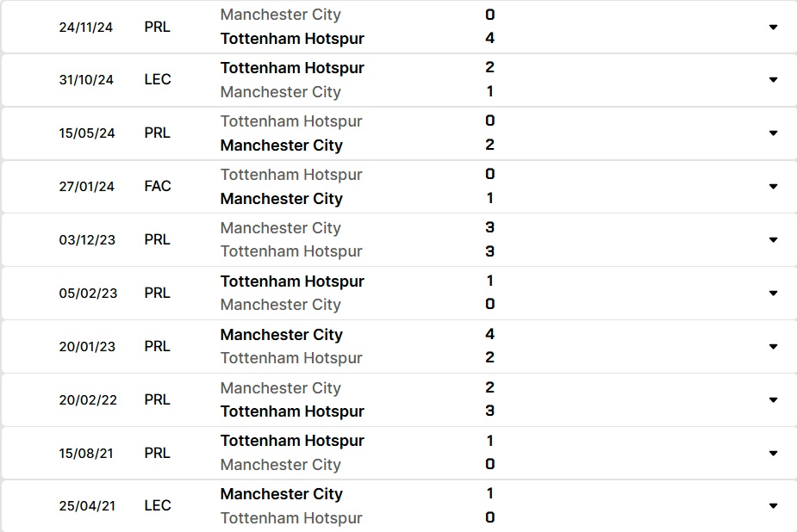Image resolution: width=797 pixels, height=532 pixels.
Task: Expand the 27/01/24 FAC match arrow
Action: tap(773, 186)
